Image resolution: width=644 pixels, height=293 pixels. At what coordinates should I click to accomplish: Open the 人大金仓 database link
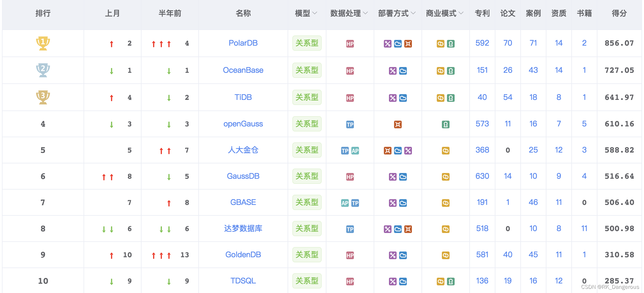(243, 150)
